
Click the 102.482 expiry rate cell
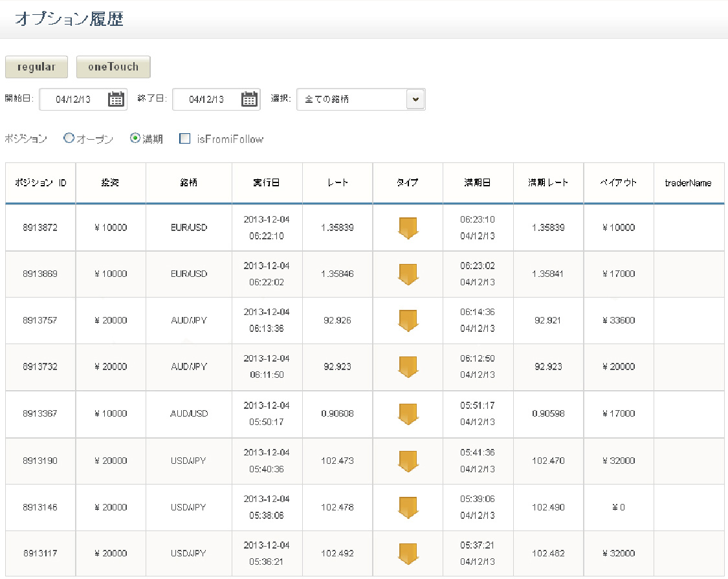pyautogui.click(x=548, y=554)
